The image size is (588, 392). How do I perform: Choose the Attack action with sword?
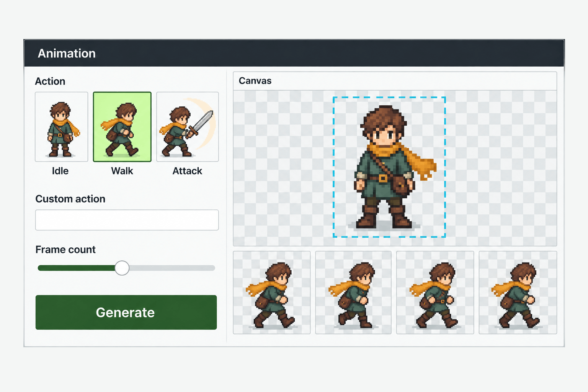pos(188,127)
